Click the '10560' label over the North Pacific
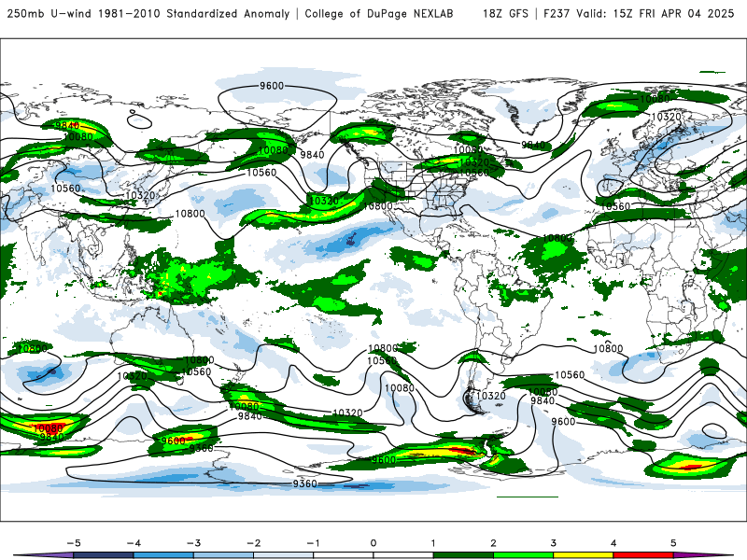 point(261,173)
